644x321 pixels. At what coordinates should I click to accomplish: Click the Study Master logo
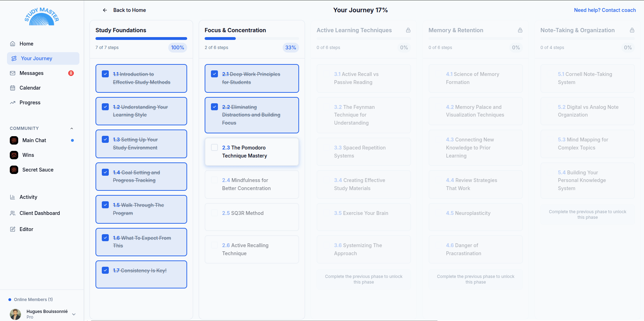pos(42,16)
